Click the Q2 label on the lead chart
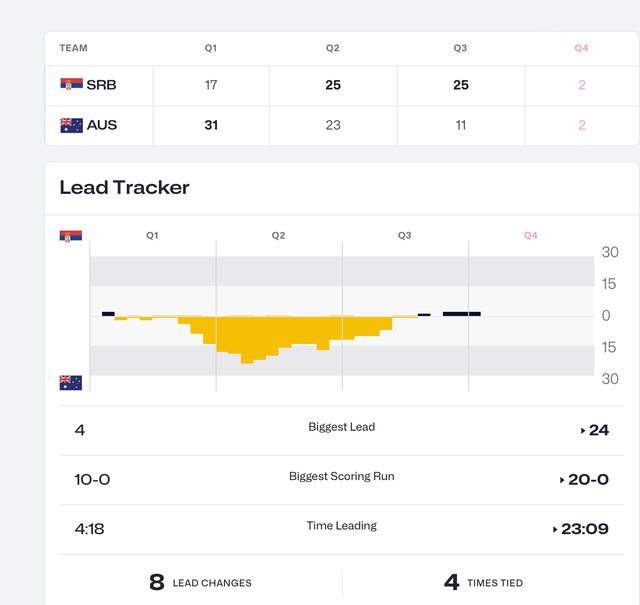The image size is (640, 605). pos(278,236)
